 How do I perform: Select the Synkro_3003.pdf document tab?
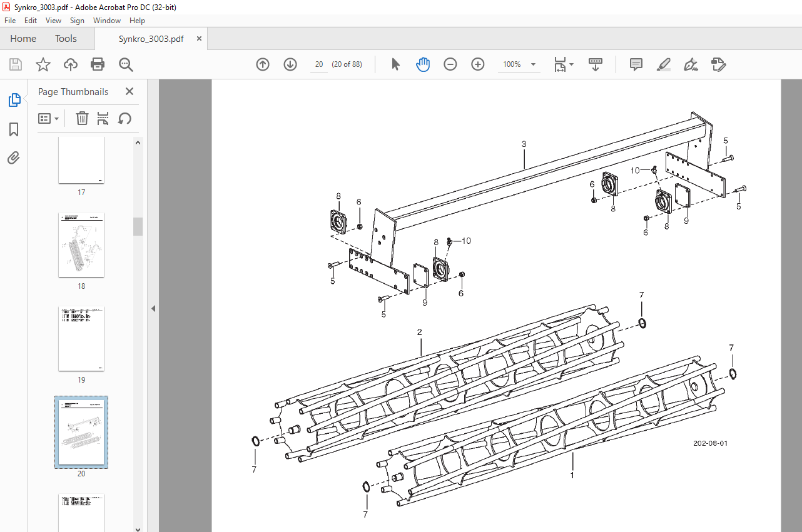coord(151,39)
